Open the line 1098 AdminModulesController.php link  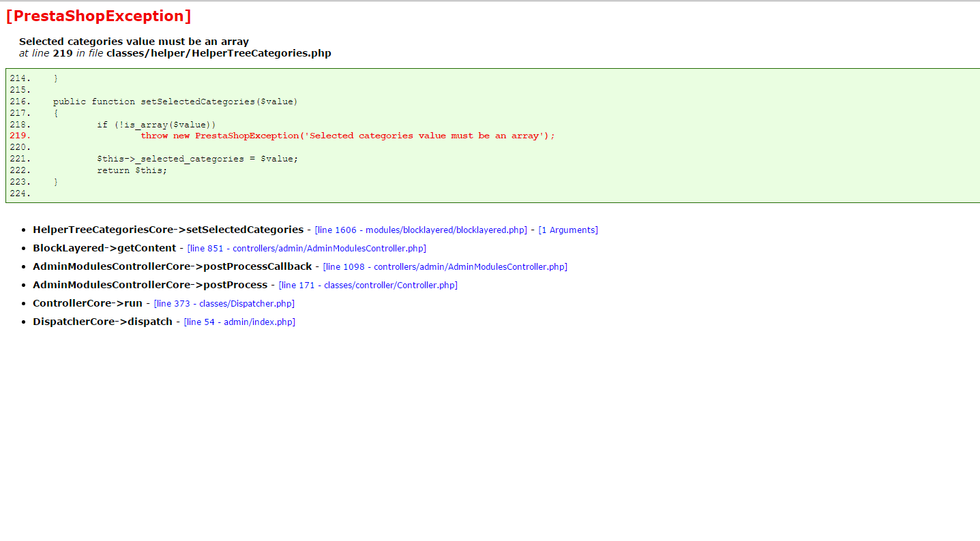[445, 267]
